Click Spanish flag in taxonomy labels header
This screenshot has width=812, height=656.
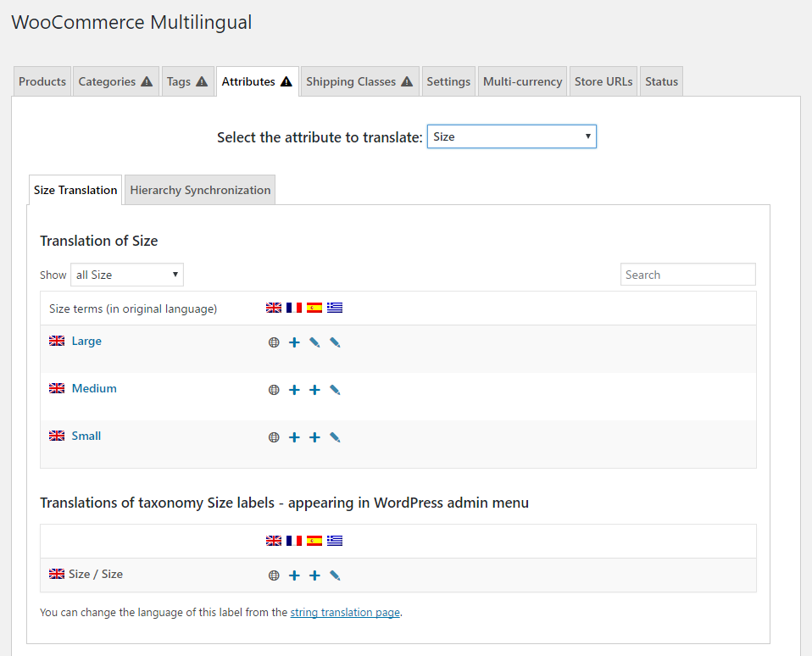[x=314, y=541]
